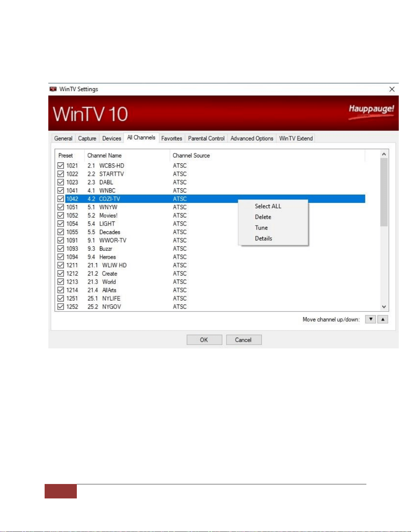
Task: Select the 21.2 Create channel row
Action: [x=210, y=274]
